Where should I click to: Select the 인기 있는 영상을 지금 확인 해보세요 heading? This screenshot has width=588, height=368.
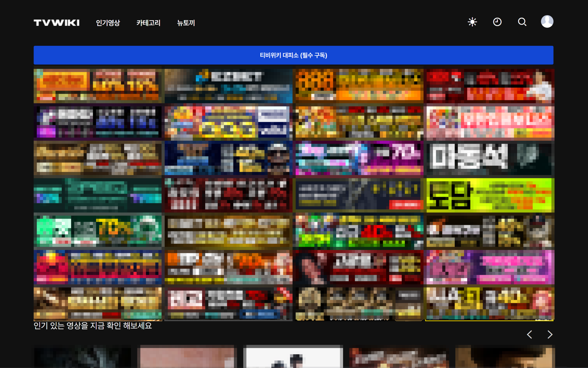coord(93,326)
